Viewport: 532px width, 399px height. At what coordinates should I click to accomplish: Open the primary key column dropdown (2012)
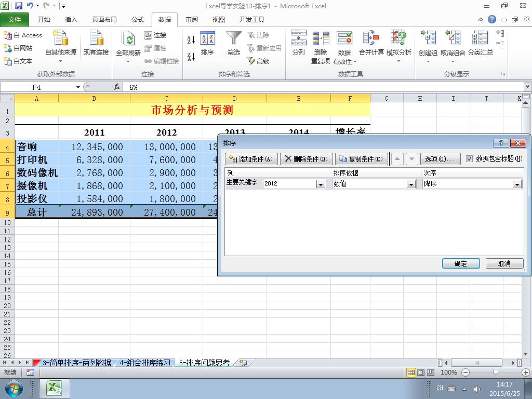point(321,184)
